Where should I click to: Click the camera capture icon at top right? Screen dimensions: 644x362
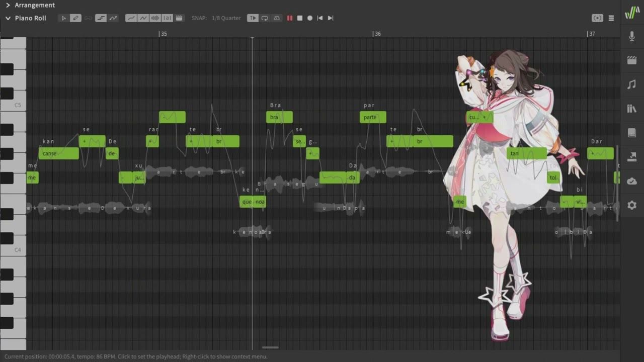point(597,18)
